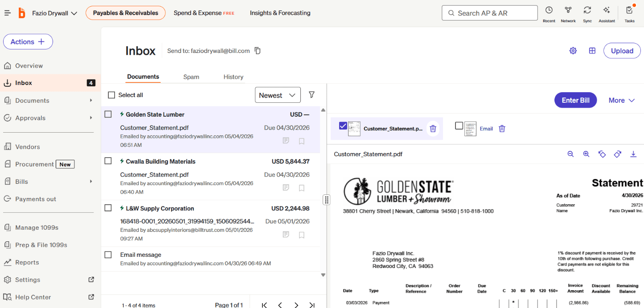Rotate the document clockwise
The height and width of the screenshot is (308, 644).
[x=617, y=154]
